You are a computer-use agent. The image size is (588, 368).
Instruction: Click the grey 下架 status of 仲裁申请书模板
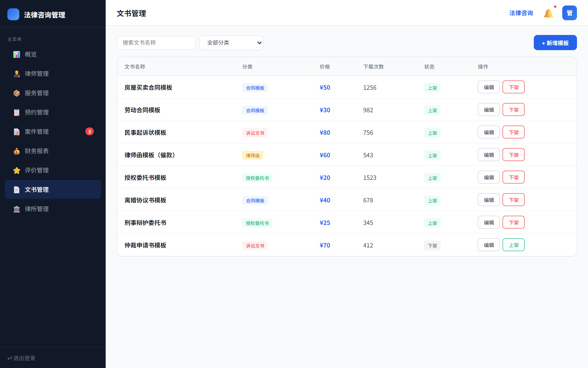[x=432, y=246]
